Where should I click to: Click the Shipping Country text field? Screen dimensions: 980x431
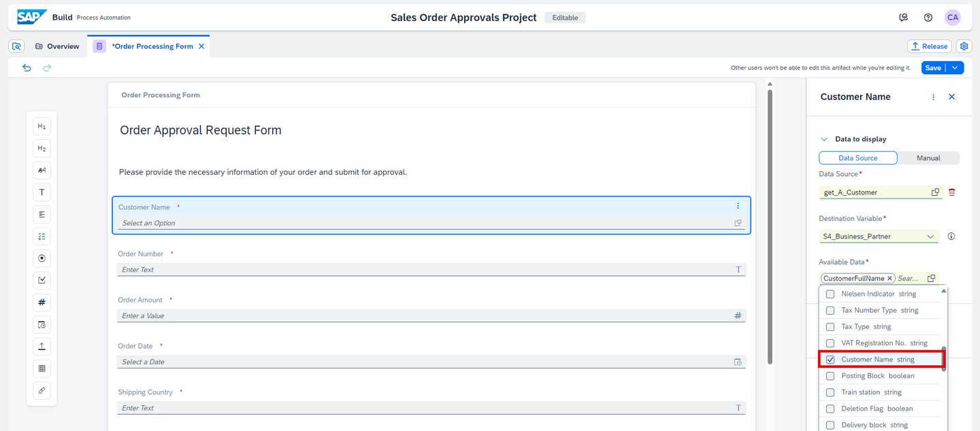(431, 409)
